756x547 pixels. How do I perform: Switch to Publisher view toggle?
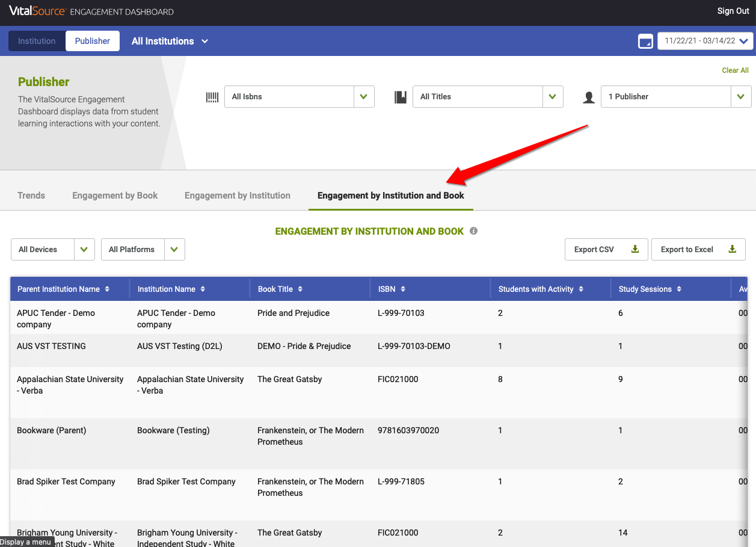pyautogui.click(x=93, y=41)
